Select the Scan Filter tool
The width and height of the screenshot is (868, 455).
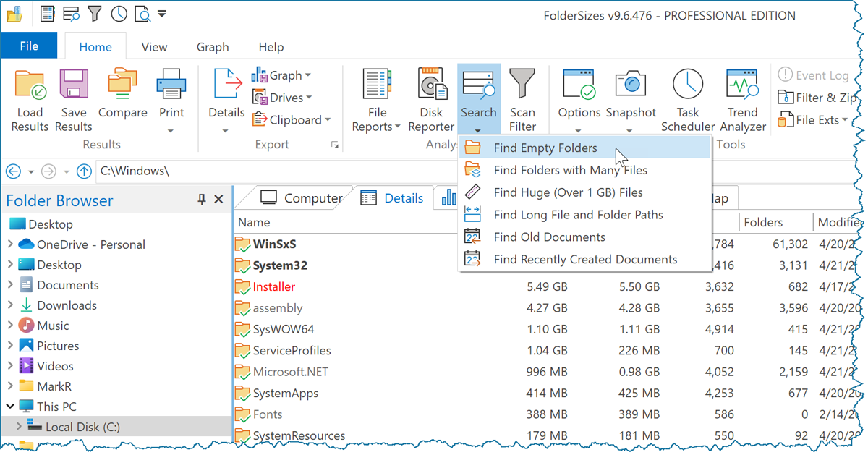522,99
